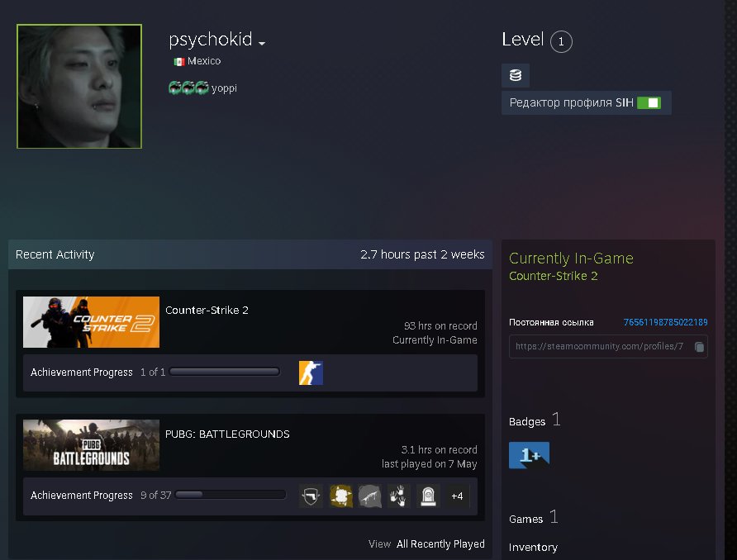
Task: Click the '2.7 hours past 2 weeks' text
Action: coord(422,254)
